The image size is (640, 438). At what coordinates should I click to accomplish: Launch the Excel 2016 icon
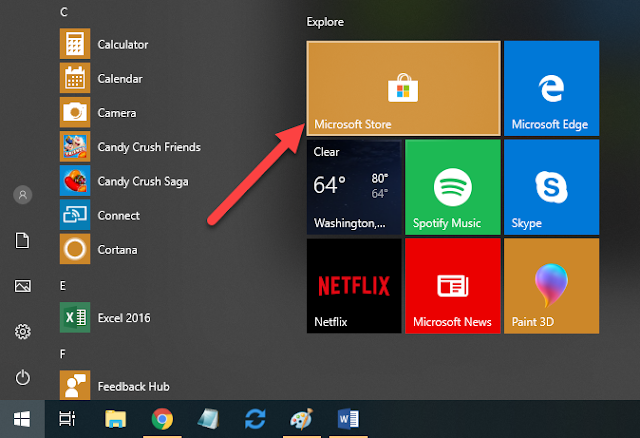tap(75, 318)
